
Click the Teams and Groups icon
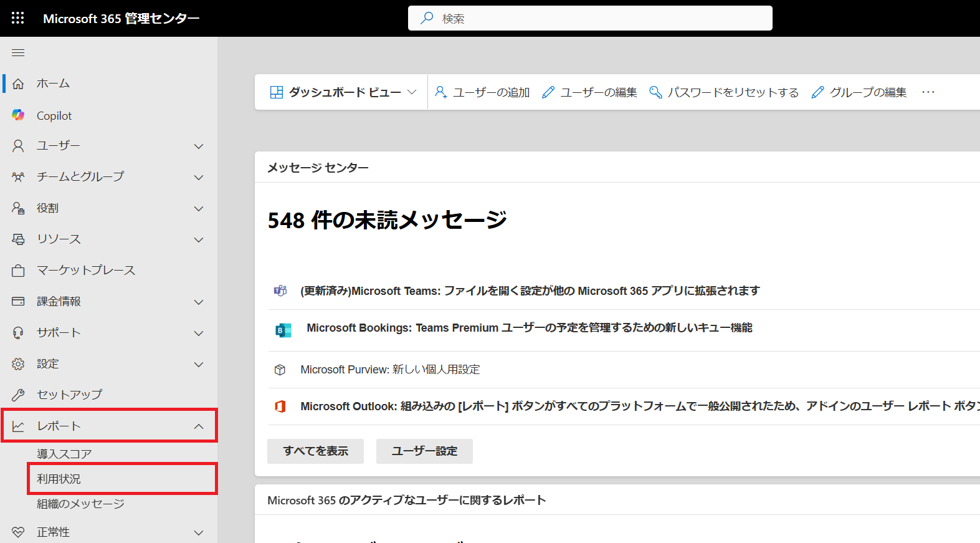[18, 177]
